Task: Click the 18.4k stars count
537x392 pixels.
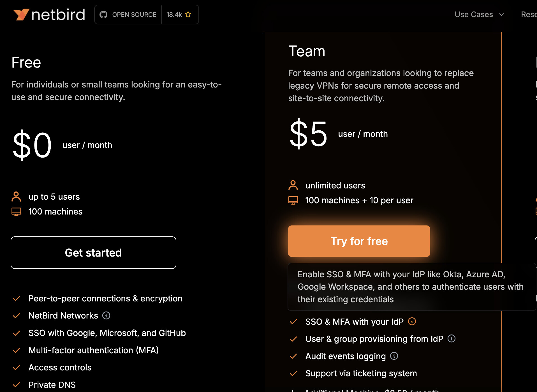Action: click(174, 15)
